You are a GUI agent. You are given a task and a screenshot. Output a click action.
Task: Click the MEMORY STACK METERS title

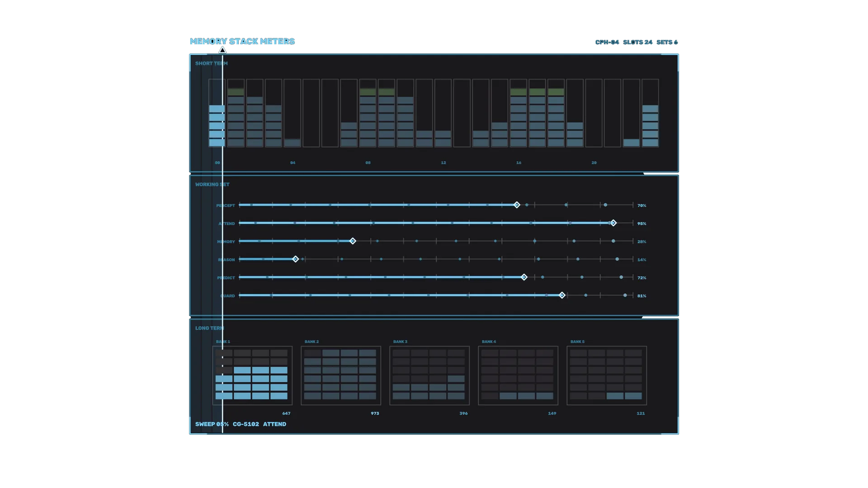[242, 41]
